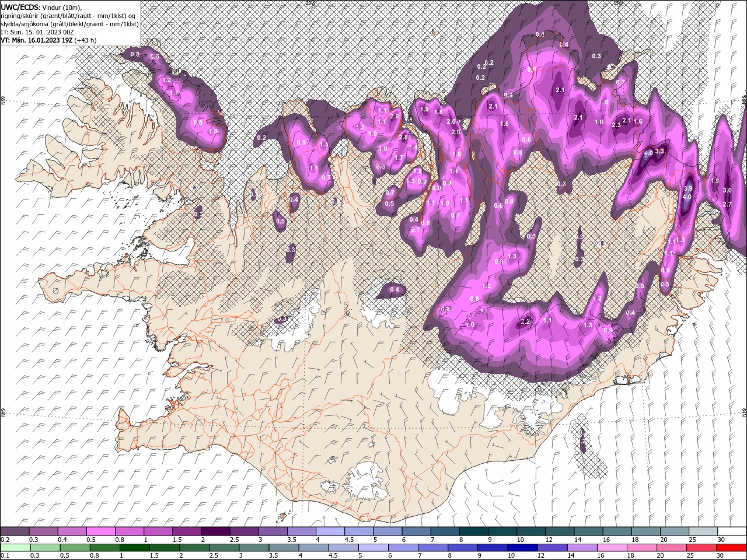This screenshot has width=747, height=560.
Task: Click the '3.3' snowfall value on the map
Action: tap(659, 151)
